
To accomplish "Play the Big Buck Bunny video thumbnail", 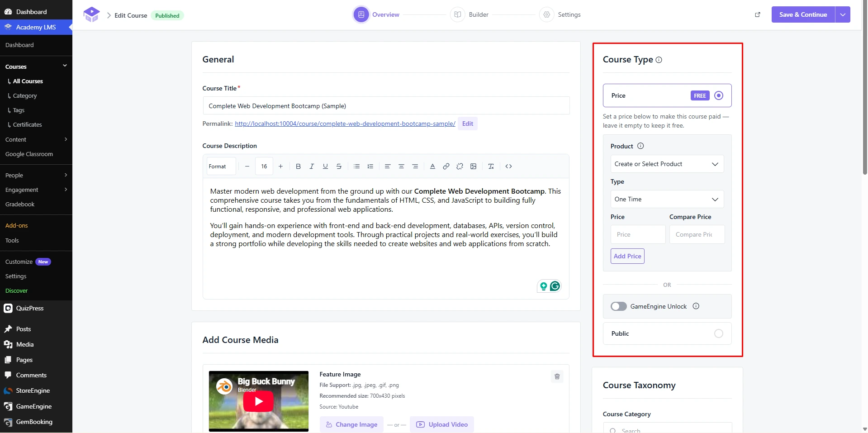I will [259, 401].
